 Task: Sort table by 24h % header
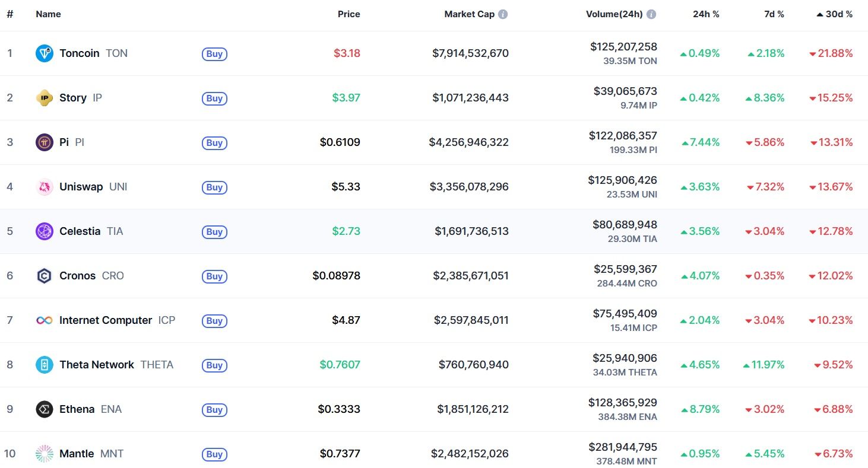pyautogui.click(x=706, y=14)
